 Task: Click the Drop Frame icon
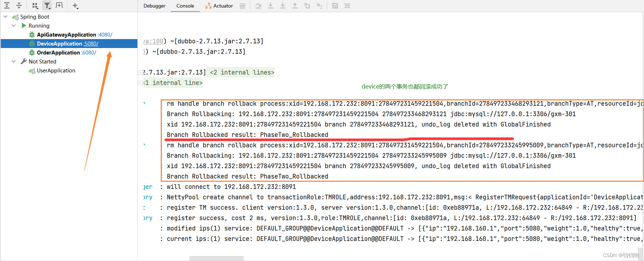tap(307, 6)
